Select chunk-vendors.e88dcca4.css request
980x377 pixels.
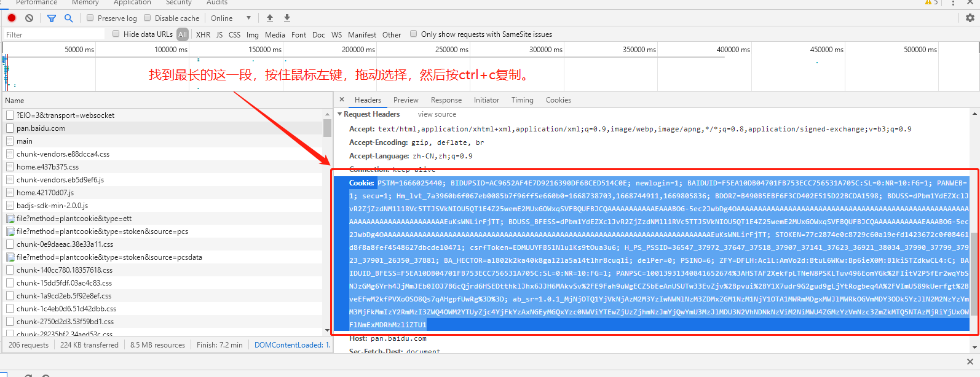(x=163, y=154)
